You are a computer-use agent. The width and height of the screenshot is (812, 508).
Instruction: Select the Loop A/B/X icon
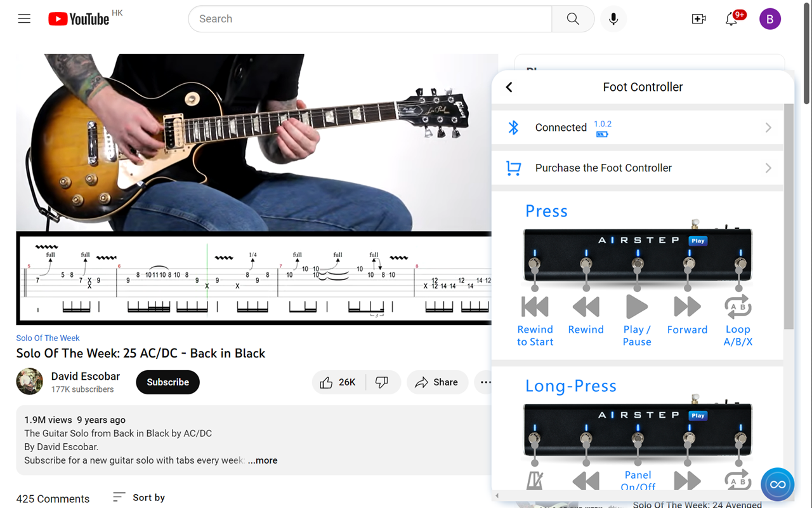(738, 306)
